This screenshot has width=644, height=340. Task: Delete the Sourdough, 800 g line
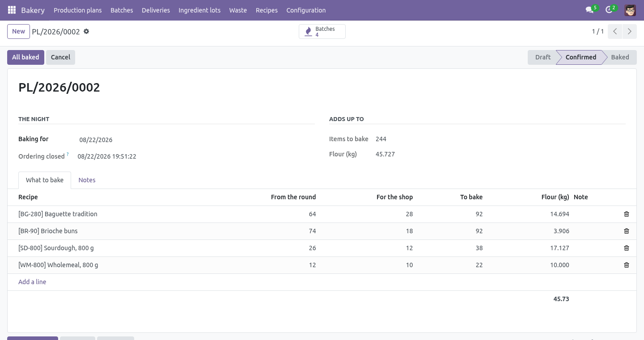[x=626, y=248]
